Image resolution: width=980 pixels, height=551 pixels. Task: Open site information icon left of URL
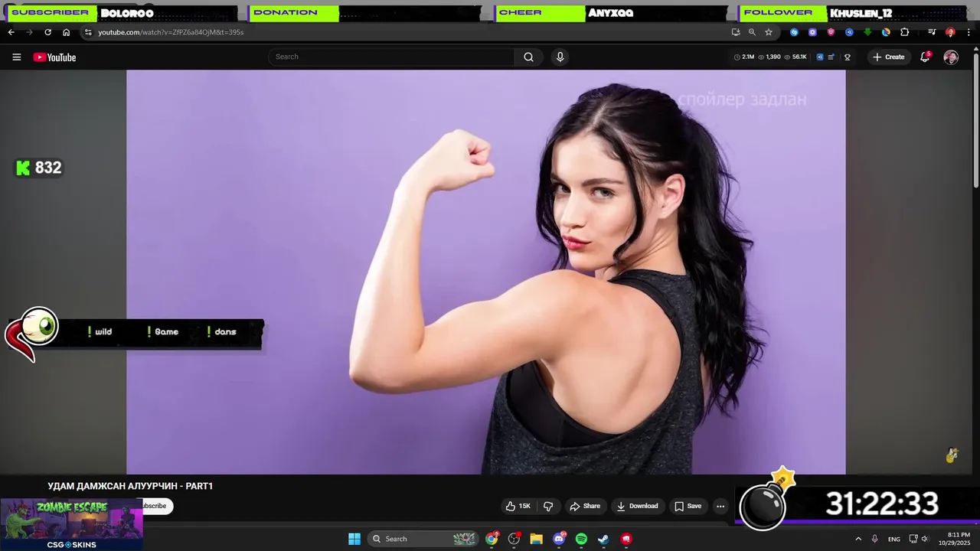click(88, 32)
